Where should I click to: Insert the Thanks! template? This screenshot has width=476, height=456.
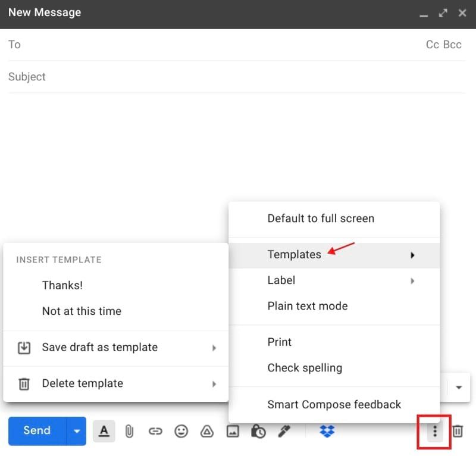[62, 285]
